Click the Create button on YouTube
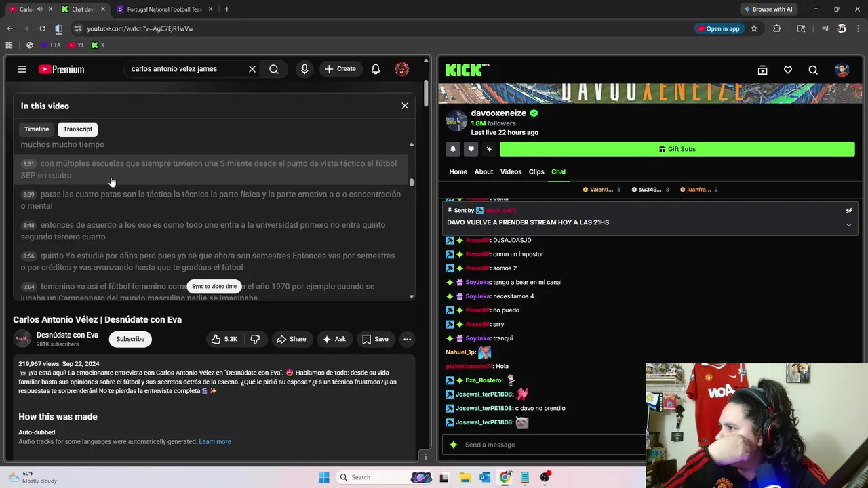This screenshot has height=488, width=868. (340, 69)
